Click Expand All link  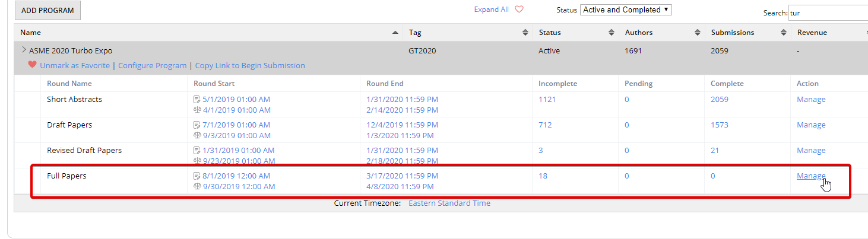pyautogui.click(x=491, y=9)
